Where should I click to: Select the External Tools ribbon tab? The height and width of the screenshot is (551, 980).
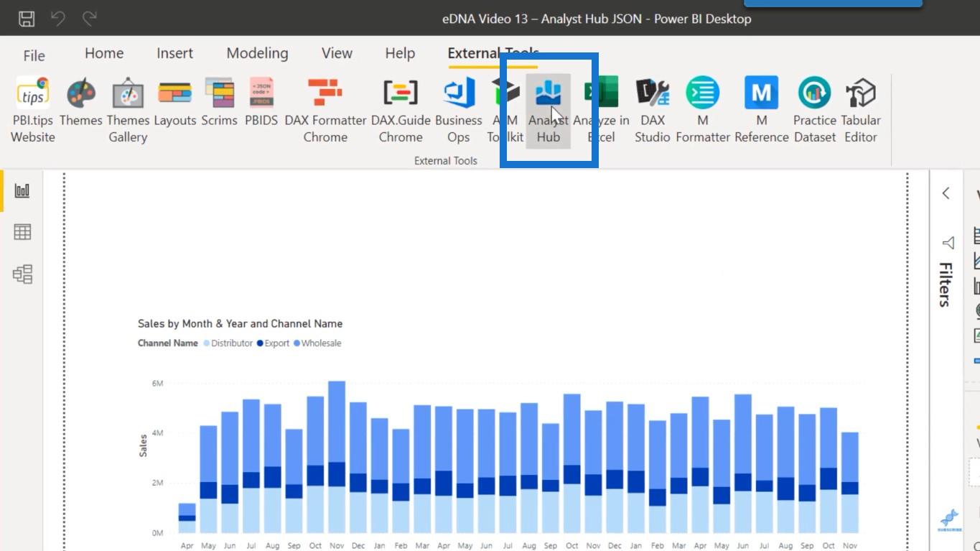tap(493, 53)
